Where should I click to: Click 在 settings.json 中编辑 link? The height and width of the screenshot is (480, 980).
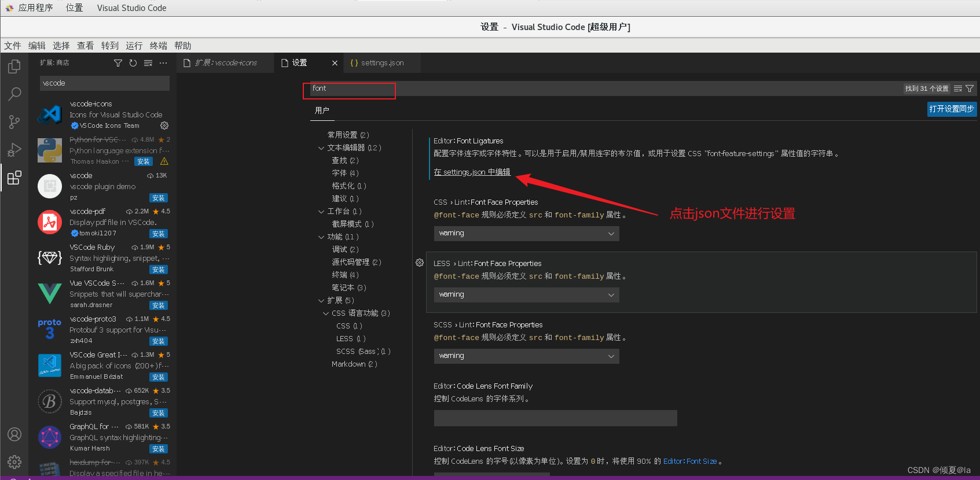pos(472,172)
